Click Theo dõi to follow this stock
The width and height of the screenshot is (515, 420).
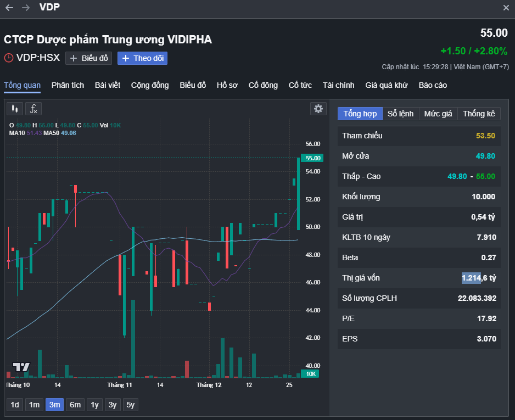142,58
